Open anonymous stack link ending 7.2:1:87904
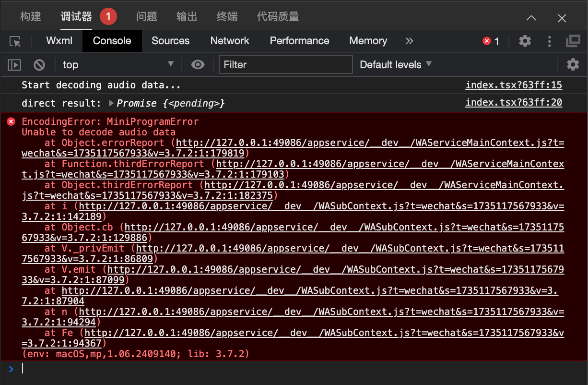Viewport: 588px width, 385px height. 290,296
